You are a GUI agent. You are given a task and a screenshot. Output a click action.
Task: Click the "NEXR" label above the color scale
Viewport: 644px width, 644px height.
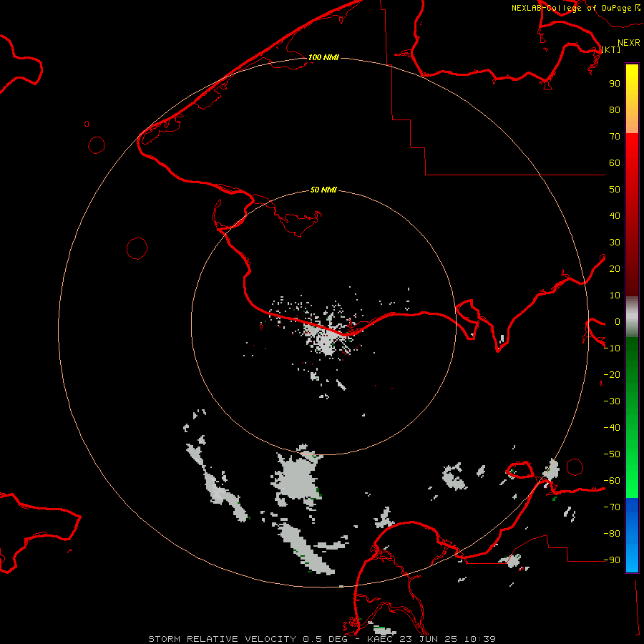(x=629, y=43)
